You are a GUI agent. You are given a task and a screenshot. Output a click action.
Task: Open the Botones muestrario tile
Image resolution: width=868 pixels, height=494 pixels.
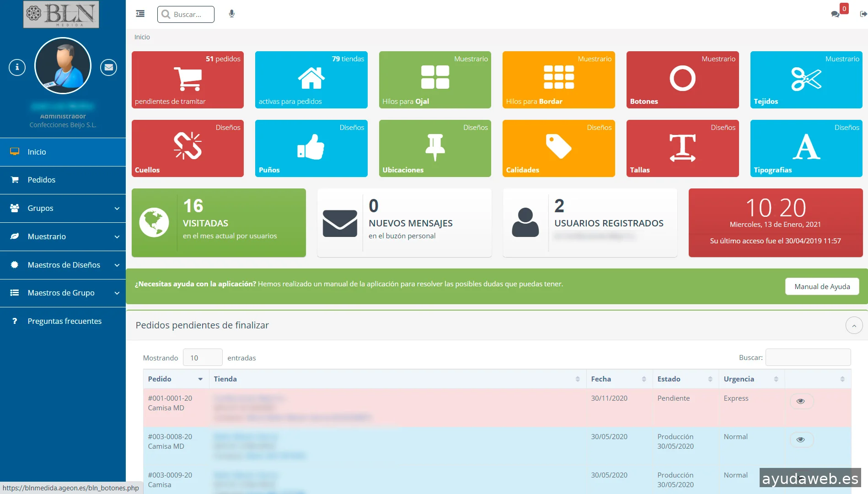682,80
